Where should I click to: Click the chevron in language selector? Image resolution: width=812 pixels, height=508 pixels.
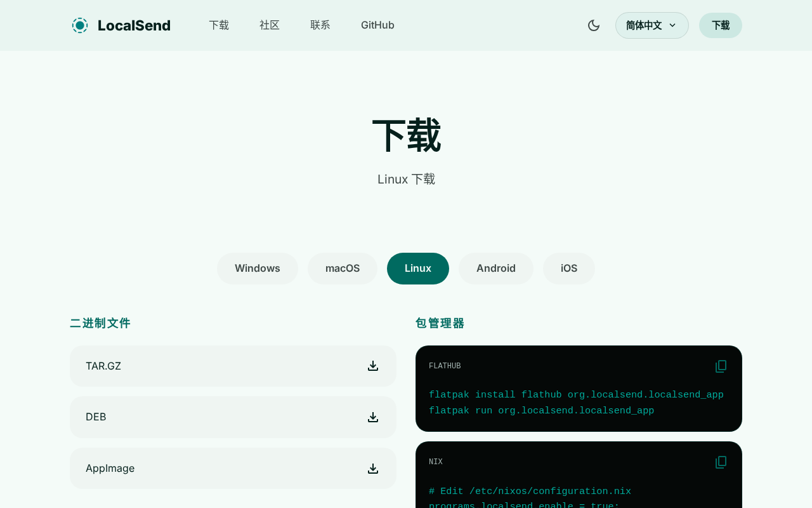pos(672,25)
